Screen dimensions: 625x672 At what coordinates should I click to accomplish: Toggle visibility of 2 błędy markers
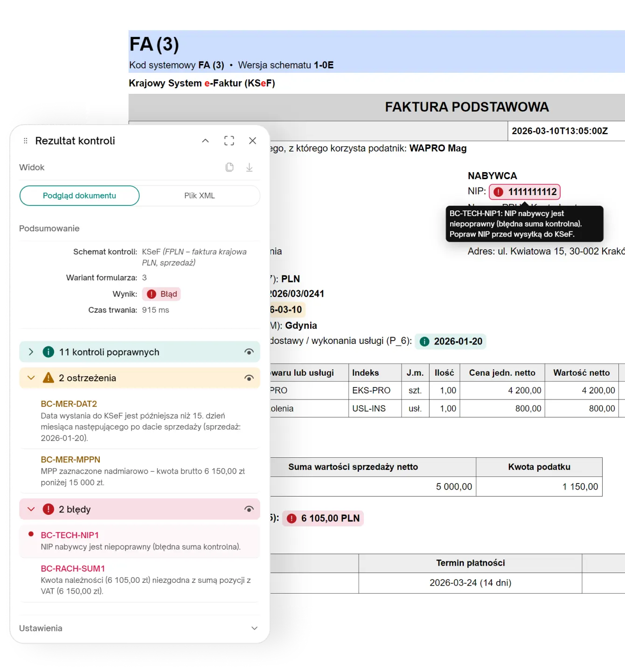pyautogui.click(x=249, y=509)
